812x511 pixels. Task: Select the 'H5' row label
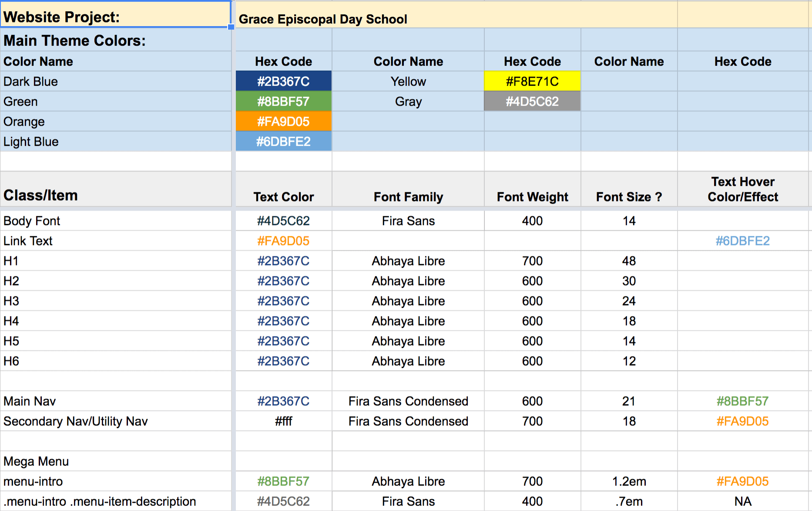tap(116, 341)
